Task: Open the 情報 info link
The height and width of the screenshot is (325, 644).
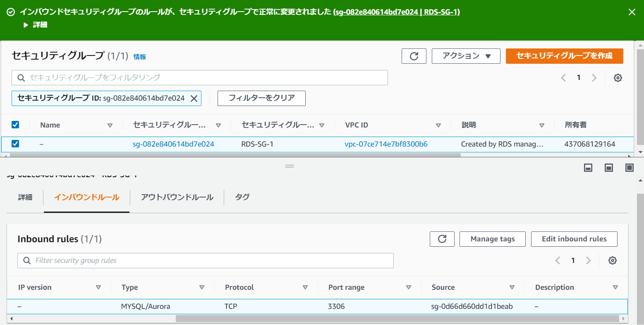Action: point(140,57)
